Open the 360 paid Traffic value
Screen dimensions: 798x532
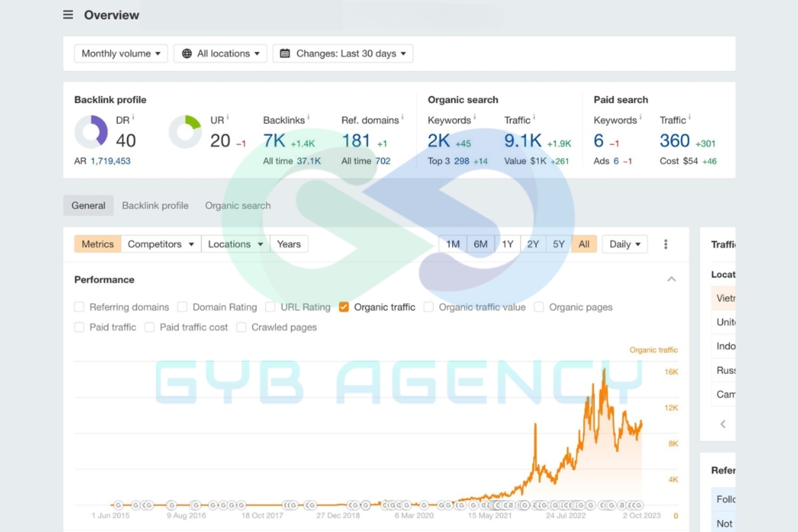675,140
